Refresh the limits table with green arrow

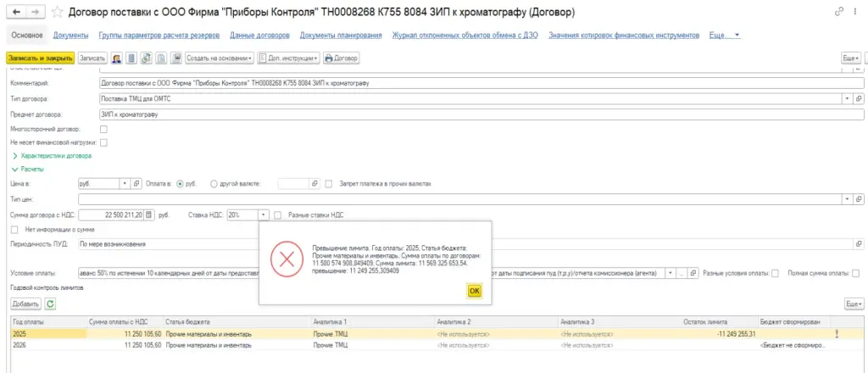(50, 303)
